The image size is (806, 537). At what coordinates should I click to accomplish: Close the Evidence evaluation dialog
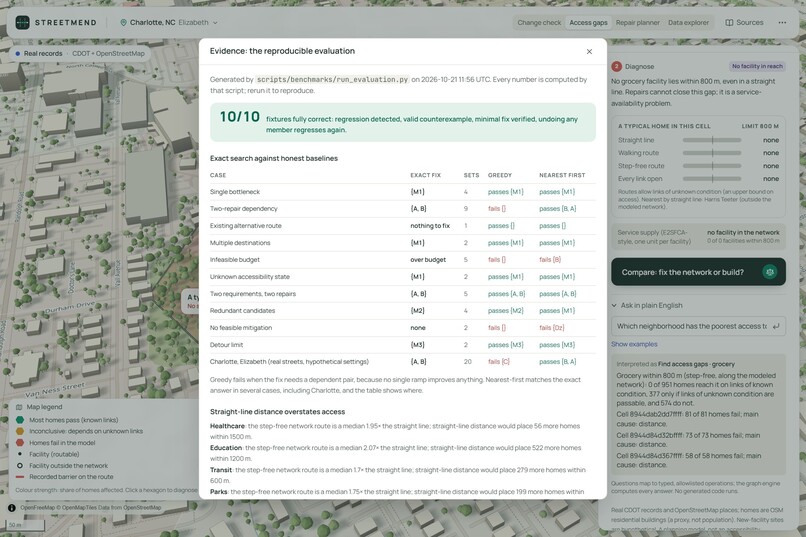(589, 51)
